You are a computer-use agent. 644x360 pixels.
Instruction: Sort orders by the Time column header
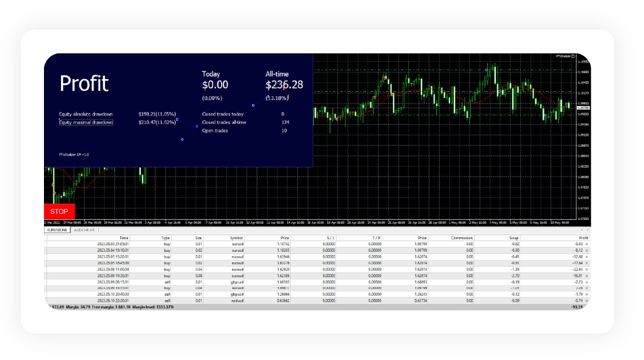[x=120, y=237]
